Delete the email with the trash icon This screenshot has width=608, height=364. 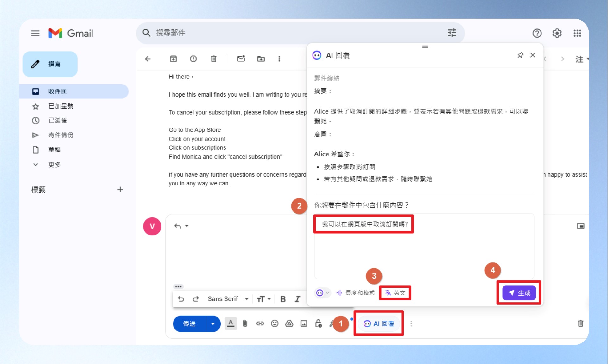(x=214, y=59)
